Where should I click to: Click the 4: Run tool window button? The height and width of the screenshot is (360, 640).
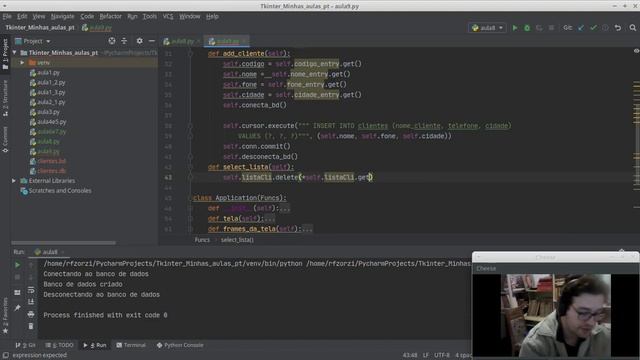pos(95,345)
